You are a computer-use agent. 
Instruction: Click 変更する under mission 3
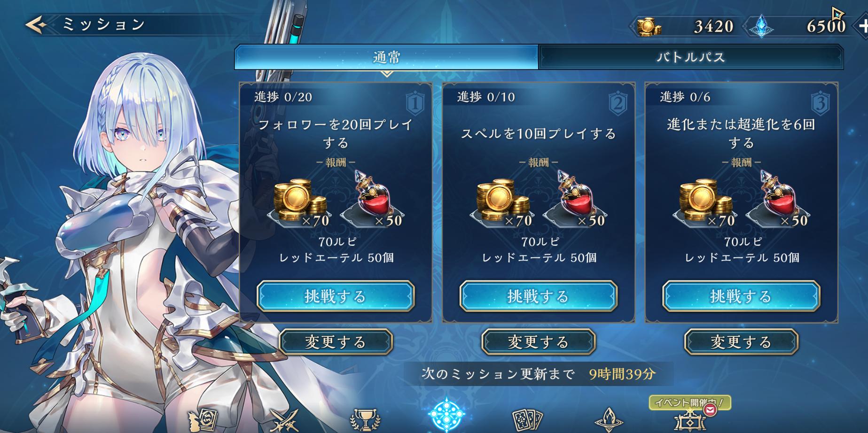(741, 342)
